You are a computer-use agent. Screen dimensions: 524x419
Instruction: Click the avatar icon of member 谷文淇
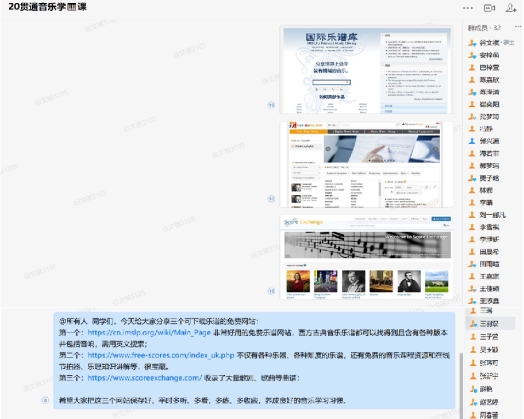point(472,43)
